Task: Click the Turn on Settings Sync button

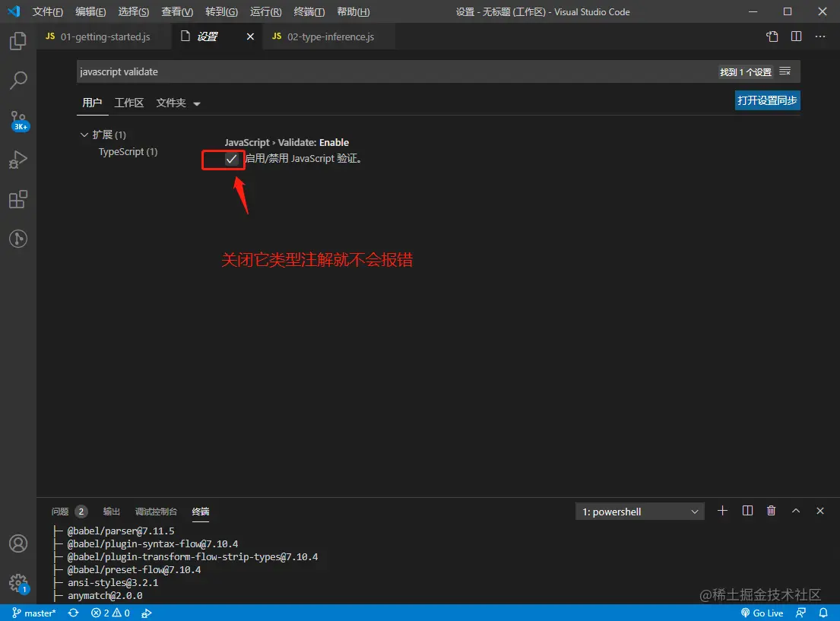Action: (x=767, y=100)
